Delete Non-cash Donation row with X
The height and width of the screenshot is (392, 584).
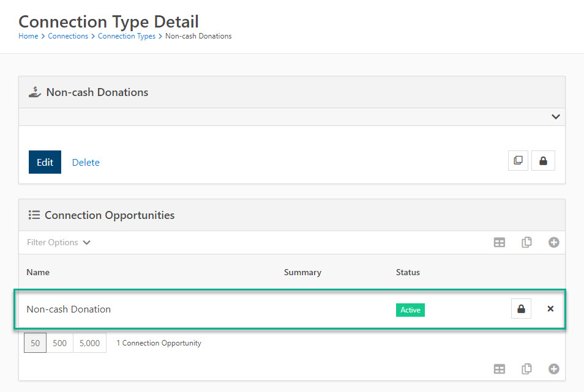pyautogui.click(x=550, y=309)
